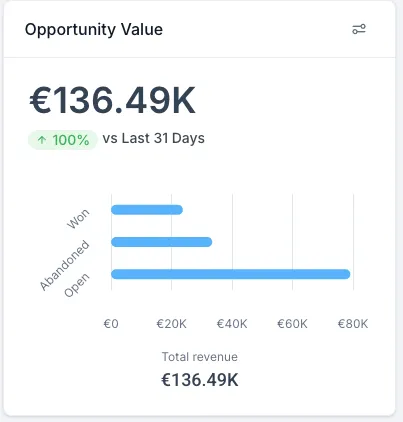Image resolution: width=403 pixels, height=422 pixels.
Task: Click the 100% growth badge
Action: [63, 140]
